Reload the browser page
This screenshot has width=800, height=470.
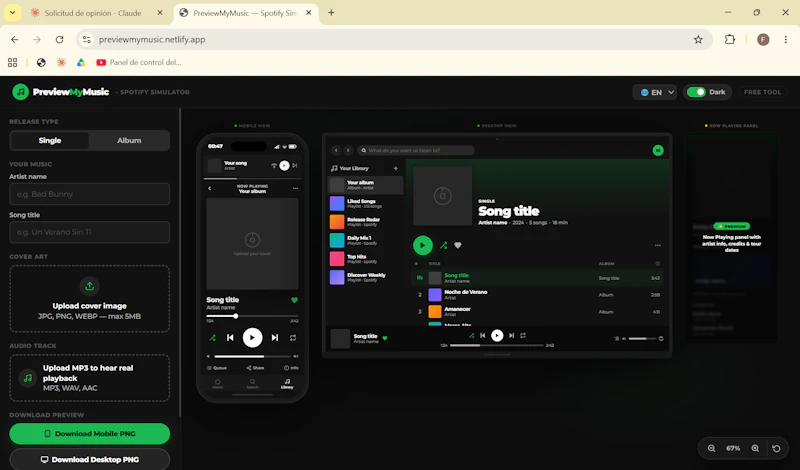coord(60,39)
